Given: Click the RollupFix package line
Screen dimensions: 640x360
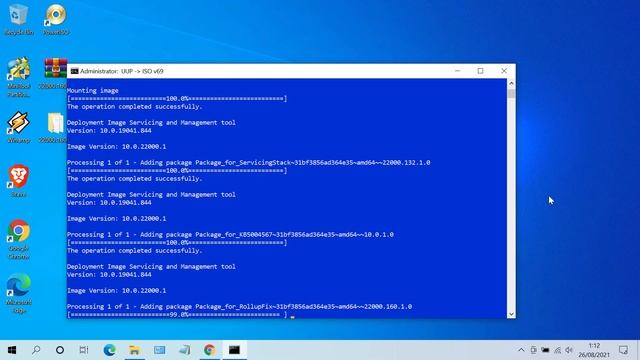Looking at the screenshot, I should pos(240,307).
